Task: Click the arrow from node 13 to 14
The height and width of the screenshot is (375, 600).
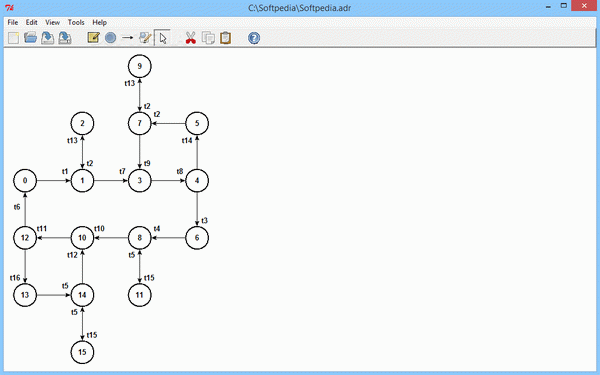Action: click(54, 295)
